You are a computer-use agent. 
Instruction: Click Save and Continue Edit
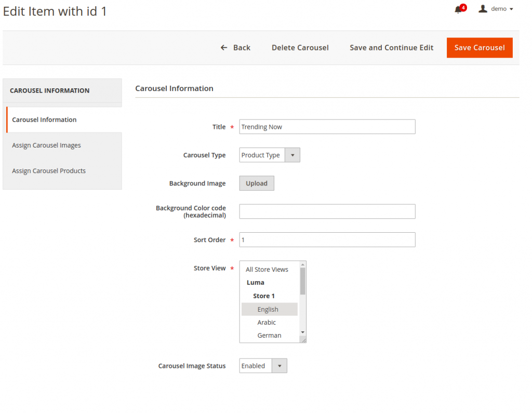click(391, 47)
